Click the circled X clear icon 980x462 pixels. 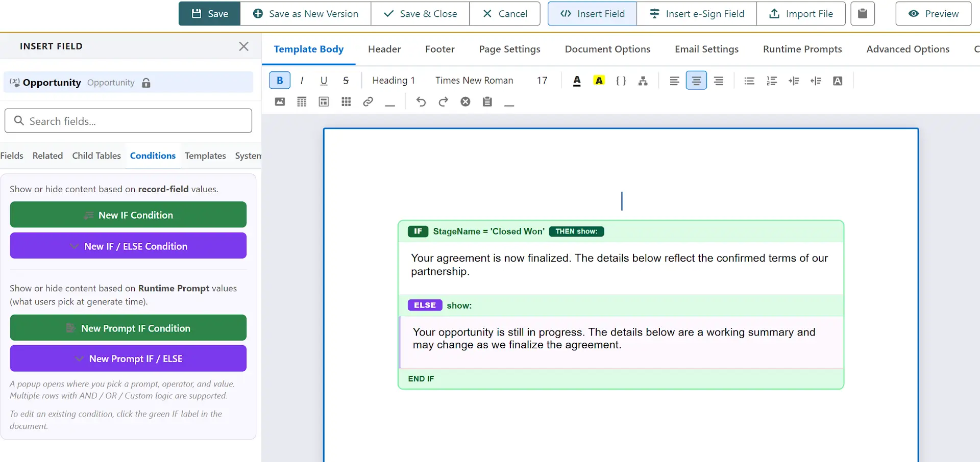(465, 101)
